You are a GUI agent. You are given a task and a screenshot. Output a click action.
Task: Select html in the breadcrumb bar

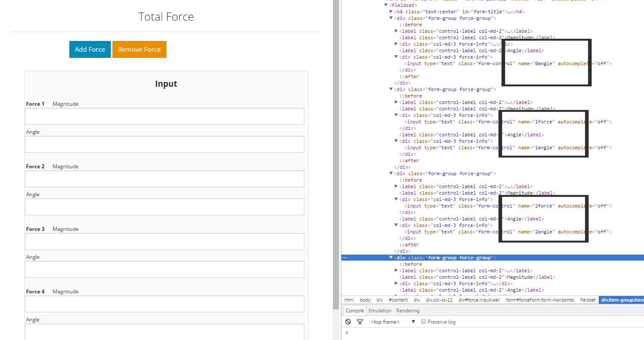point(349,300)
